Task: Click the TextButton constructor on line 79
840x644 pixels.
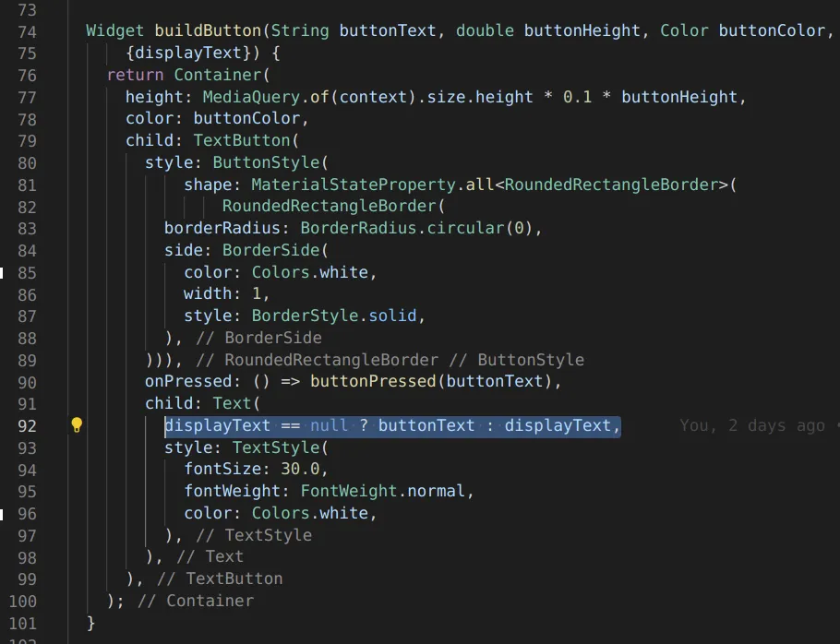Action: [242, 140]
